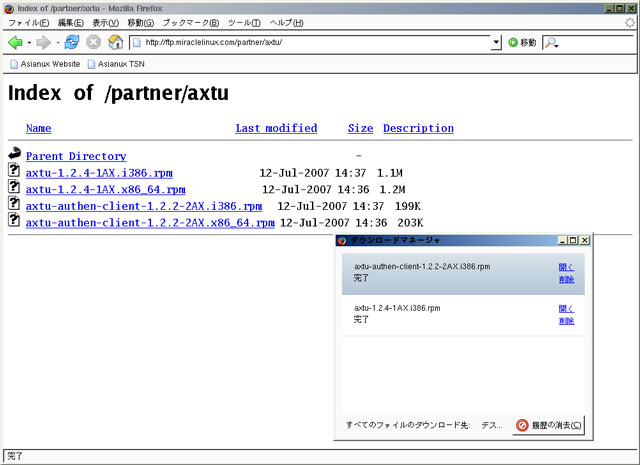Click the search engine magnifier icon

point(551,42)
